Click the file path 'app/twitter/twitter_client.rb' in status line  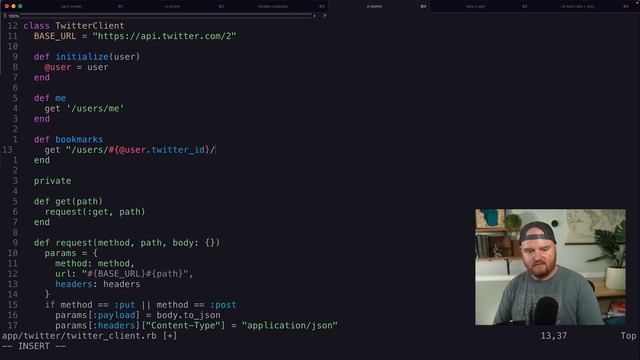(79, 336)
